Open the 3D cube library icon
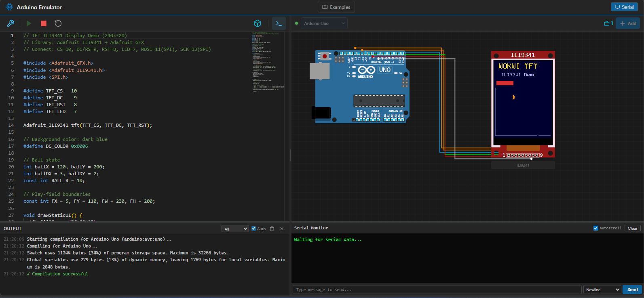The height and width of the screenshot is (298, 644). coord(258,23)
